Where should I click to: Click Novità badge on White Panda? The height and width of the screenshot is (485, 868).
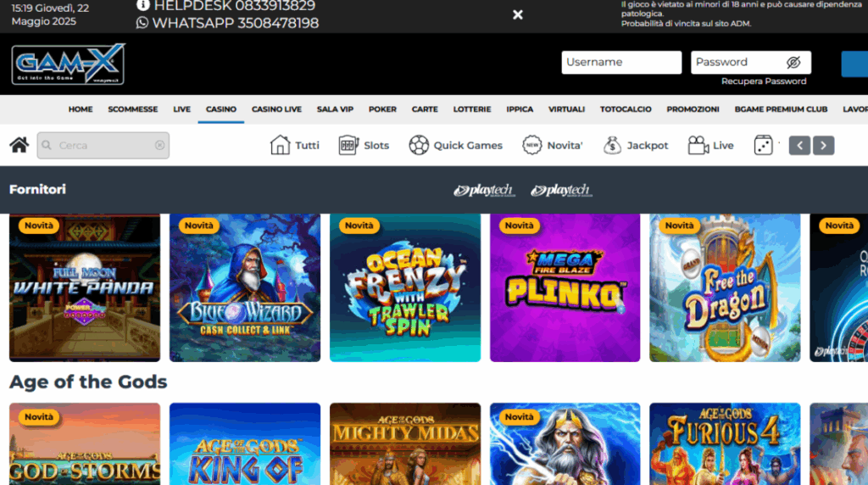tap(39, 226)
